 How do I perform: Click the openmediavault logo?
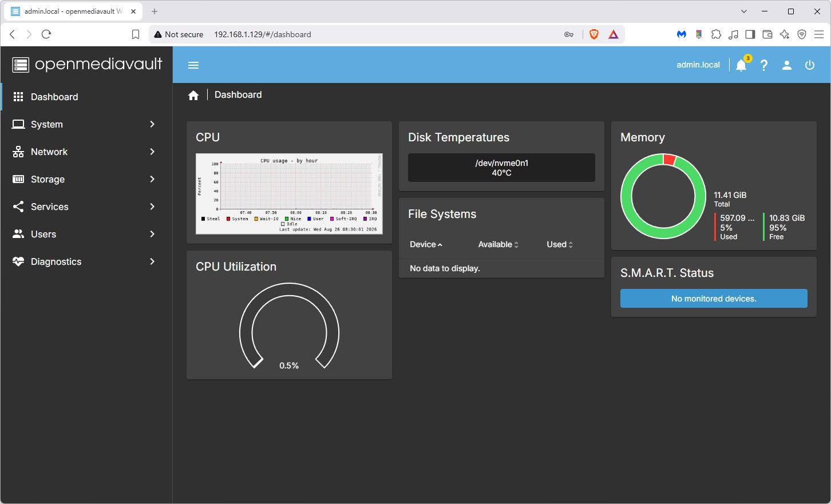[x=87, y=64]
